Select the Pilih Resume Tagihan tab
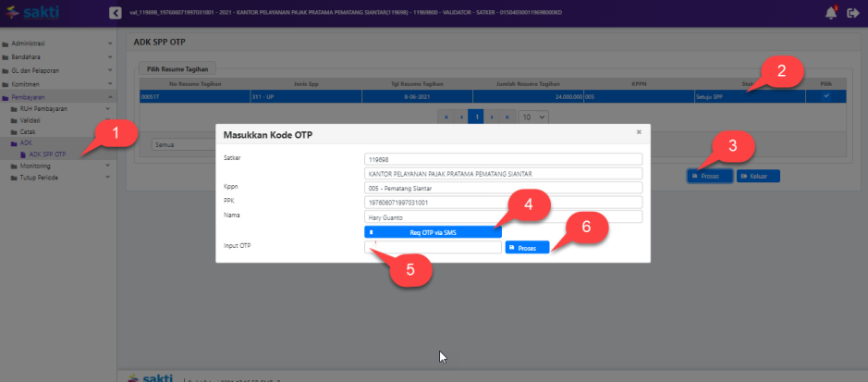 coord(178,68)
